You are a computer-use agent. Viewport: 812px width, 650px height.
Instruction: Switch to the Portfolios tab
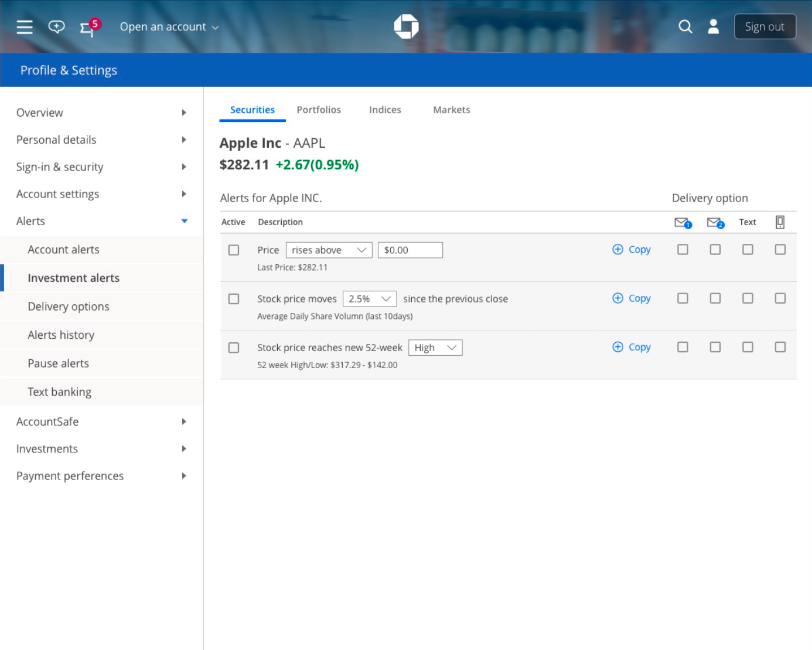coord(319,110)
